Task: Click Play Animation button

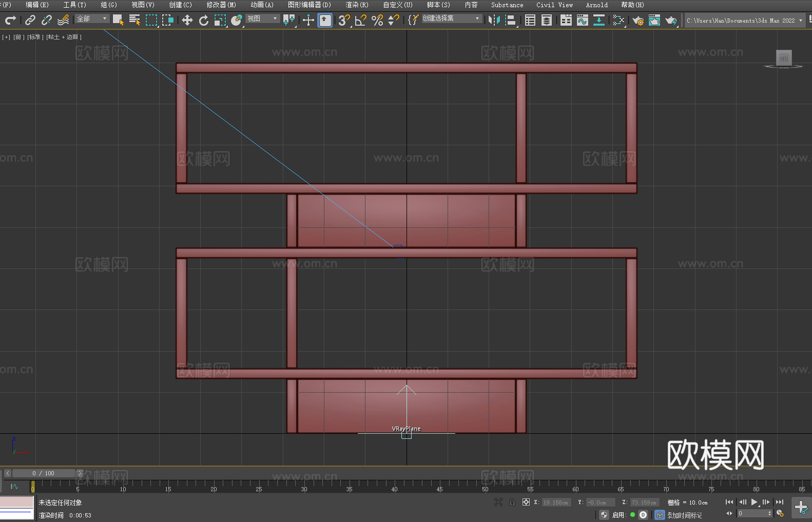Action: click(x=754, y=502)
